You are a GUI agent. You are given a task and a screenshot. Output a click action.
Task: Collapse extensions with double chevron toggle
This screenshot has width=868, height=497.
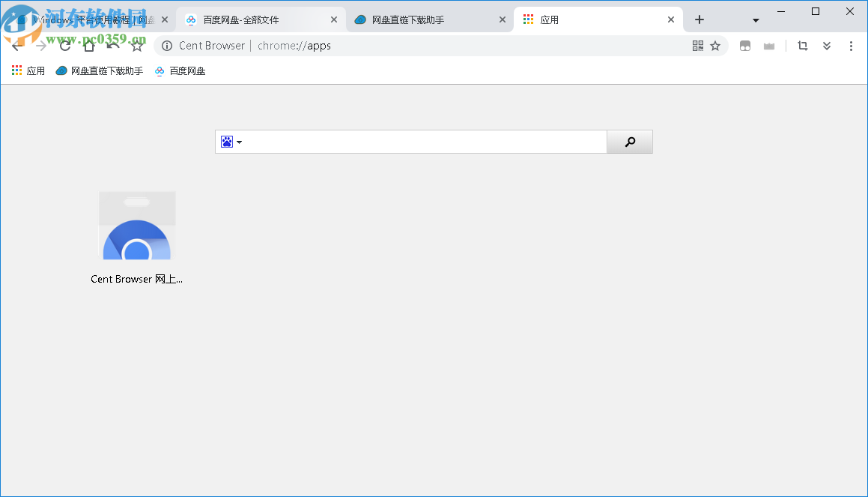click(827, 46)
